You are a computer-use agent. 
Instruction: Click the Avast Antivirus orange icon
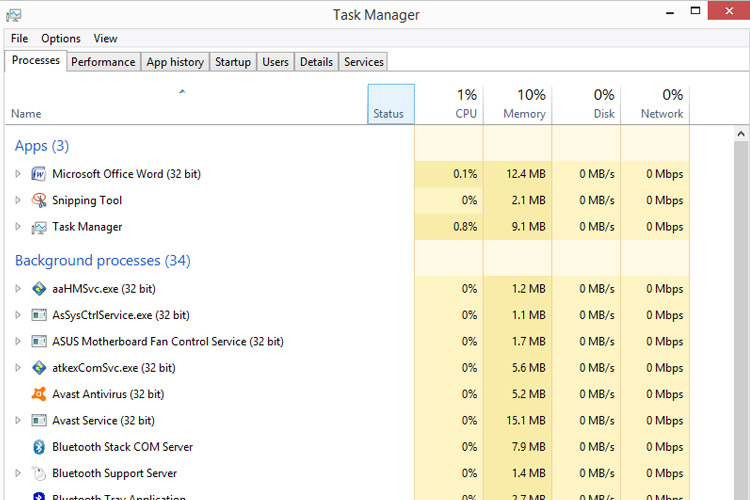[39, 394]
